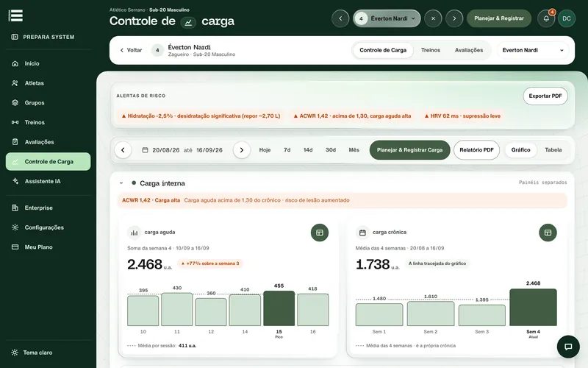Switch to Treinos tab
This screenshot has height=368, width=588.
click(x=431, y=50)
